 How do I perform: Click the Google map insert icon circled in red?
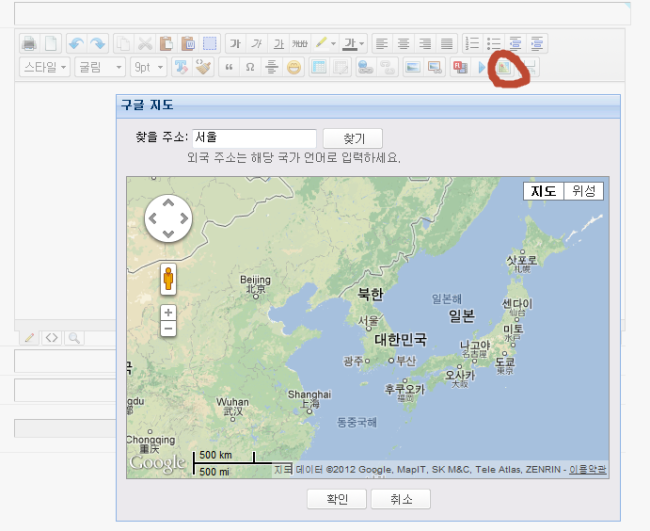508,68
